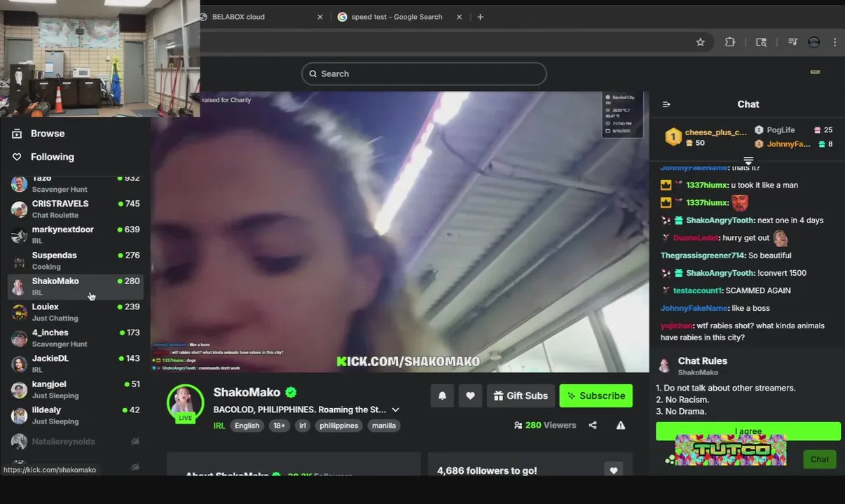Follow ShakoMako with the heart button

point(470,395)
